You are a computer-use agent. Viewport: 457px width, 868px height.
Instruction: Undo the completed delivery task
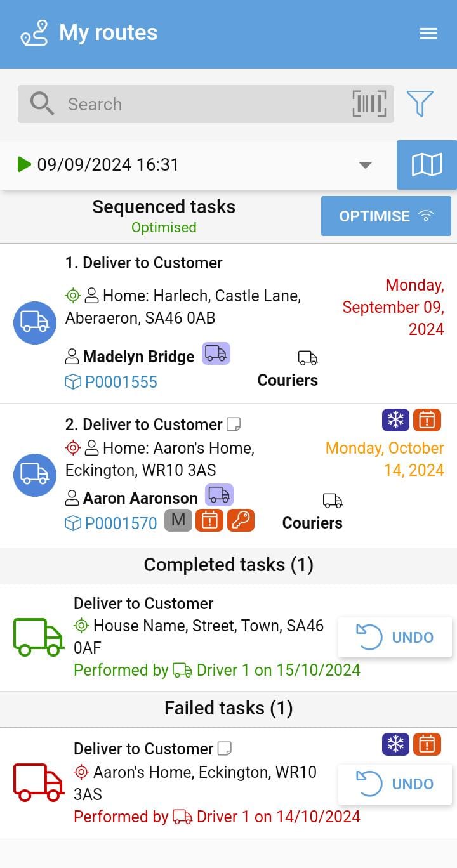(x=395, y=638)
